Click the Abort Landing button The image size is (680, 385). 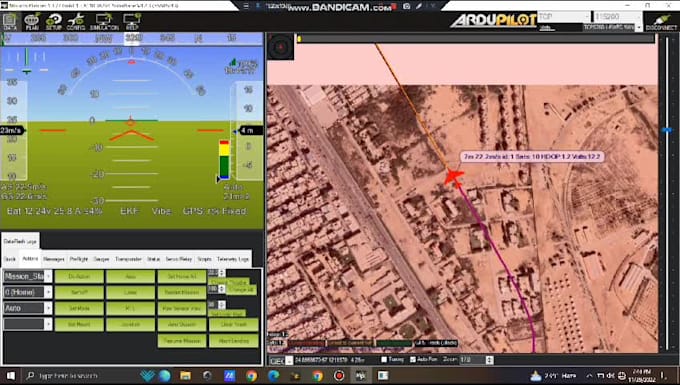tap(233, 341)
